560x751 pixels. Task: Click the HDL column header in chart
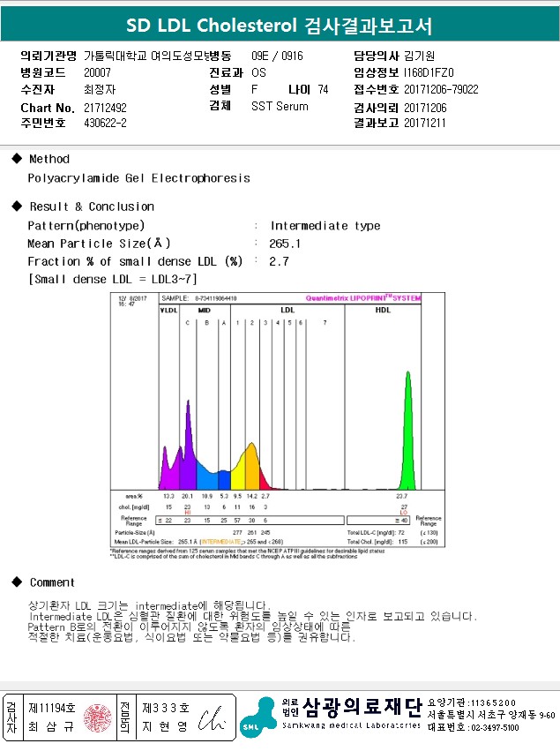(383, 311)
